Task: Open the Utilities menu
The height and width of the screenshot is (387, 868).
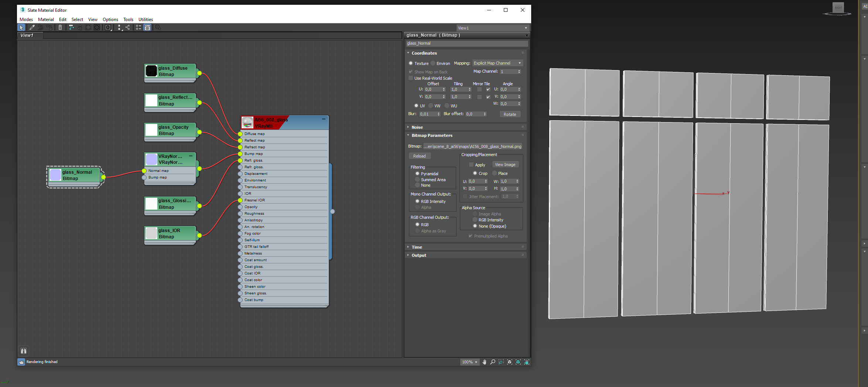Action: tap(146, 20)
